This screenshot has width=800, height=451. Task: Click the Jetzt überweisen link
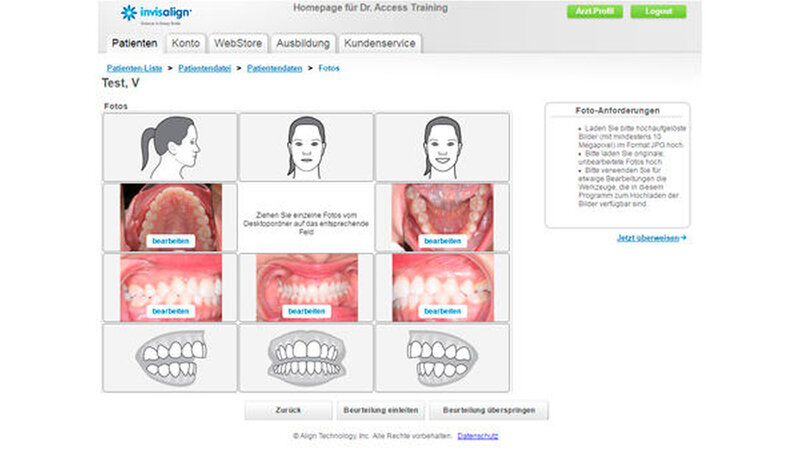coord(652,238)
